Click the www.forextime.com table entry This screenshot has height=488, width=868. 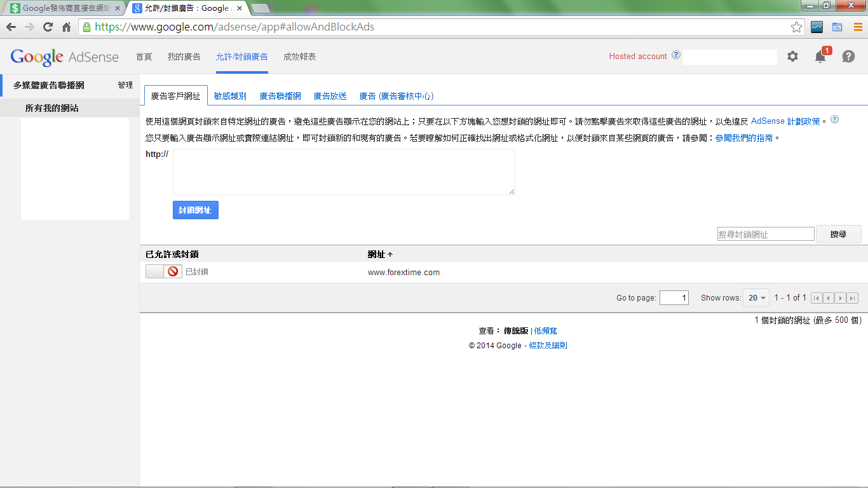[403, 272]
